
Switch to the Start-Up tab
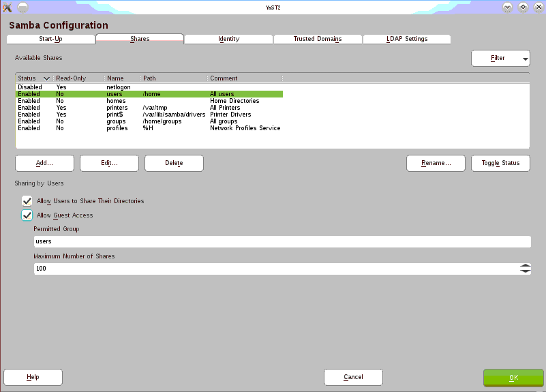(x=51, y=39)
